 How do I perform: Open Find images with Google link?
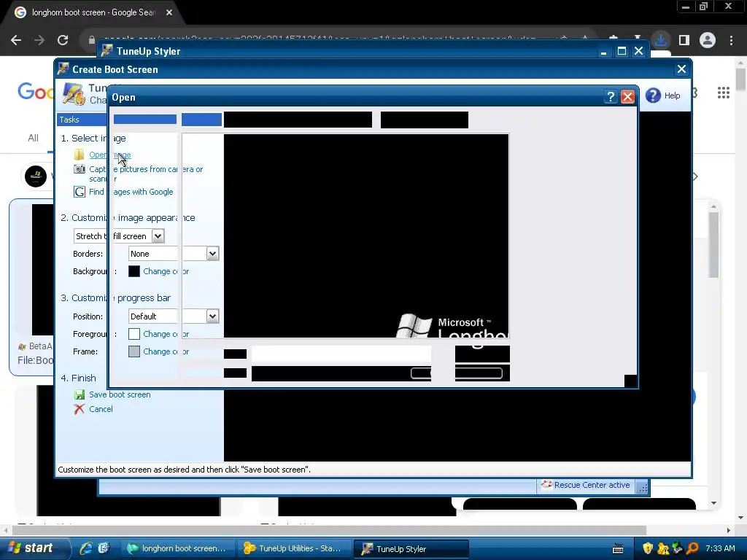[x=131, y=192]
